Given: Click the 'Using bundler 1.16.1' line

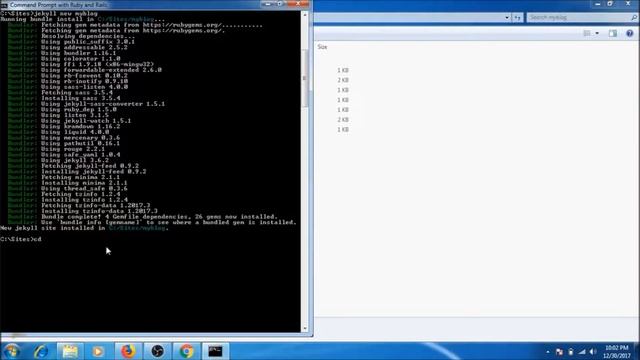Looking at the screenshot, I should [78, 53].
